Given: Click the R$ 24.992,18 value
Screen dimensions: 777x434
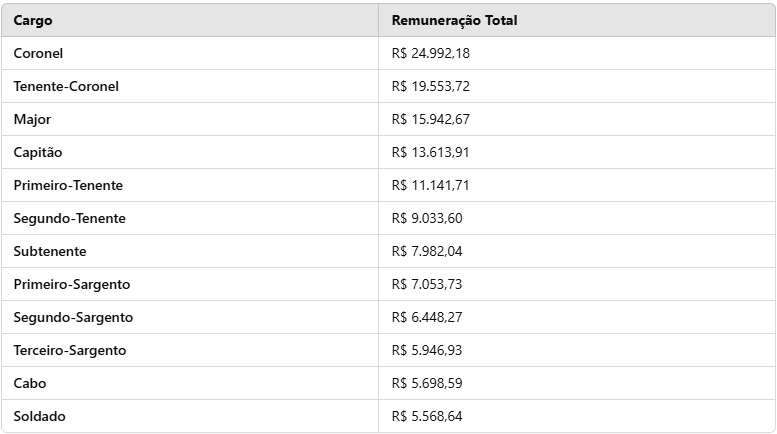Looking at the screenshot, I should click(430, 53).
